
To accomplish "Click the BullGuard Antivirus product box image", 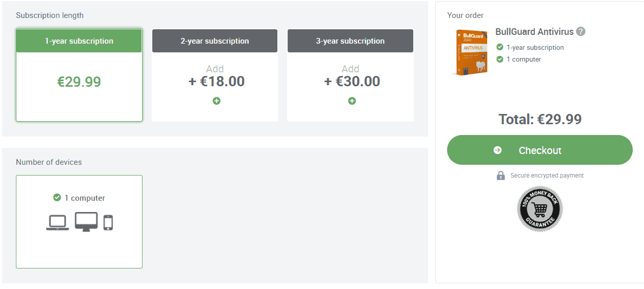I will (470, 52).
